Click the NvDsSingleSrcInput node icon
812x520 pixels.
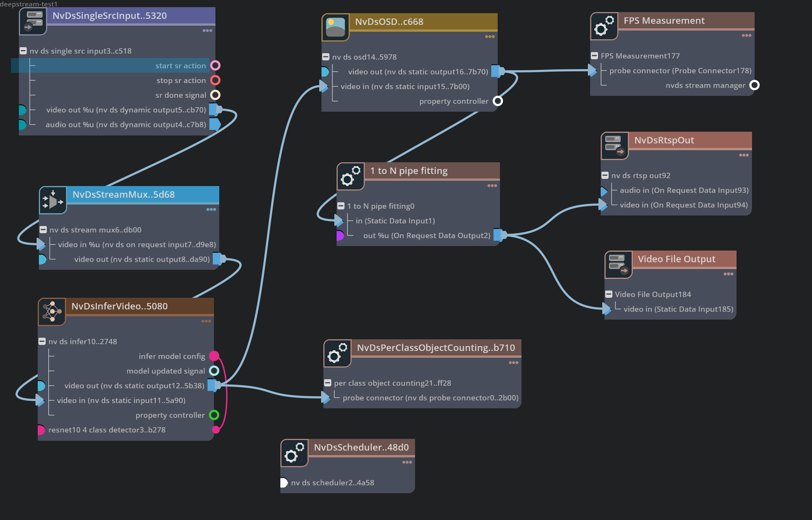tap(33, 21)
